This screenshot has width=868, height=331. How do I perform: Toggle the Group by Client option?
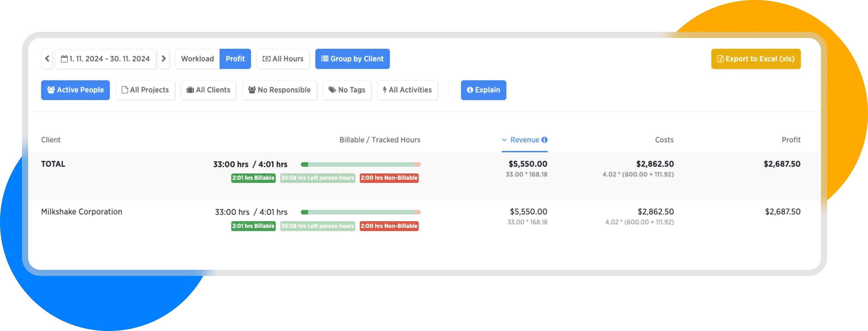(x=352, y=59)
